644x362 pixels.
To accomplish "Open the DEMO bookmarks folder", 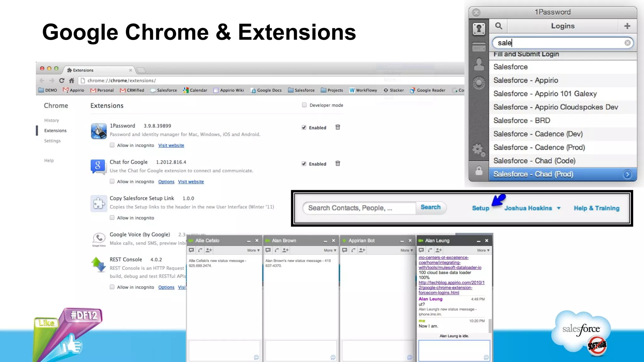I will 48,90.
